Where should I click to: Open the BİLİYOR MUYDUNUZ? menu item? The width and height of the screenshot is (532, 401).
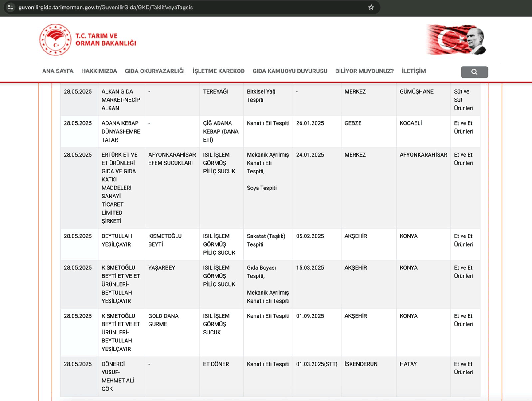point(364,71)
